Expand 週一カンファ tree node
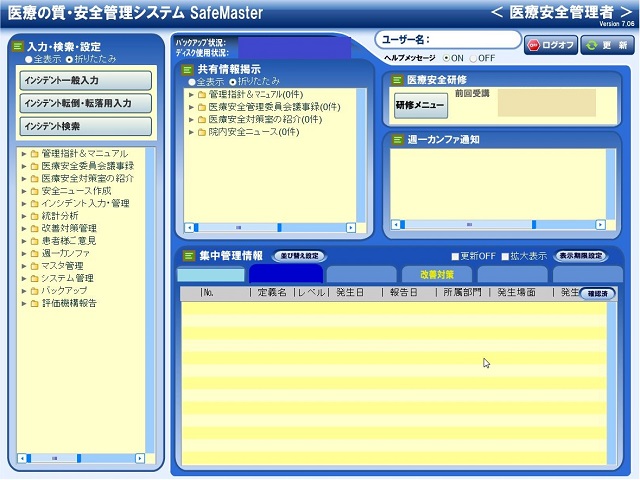640x480 pixels. click(24, 254)
